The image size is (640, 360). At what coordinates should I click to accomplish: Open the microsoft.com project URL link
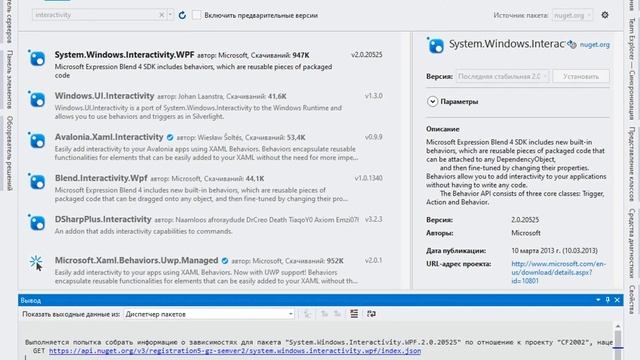pyautogui.click(x=558, y=272)
